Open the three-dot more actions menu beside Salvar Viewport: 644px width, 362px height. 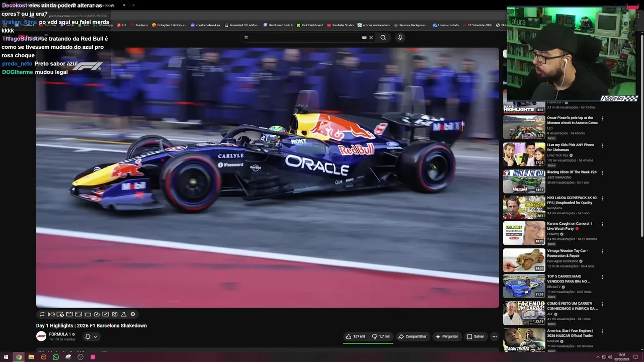495,336
